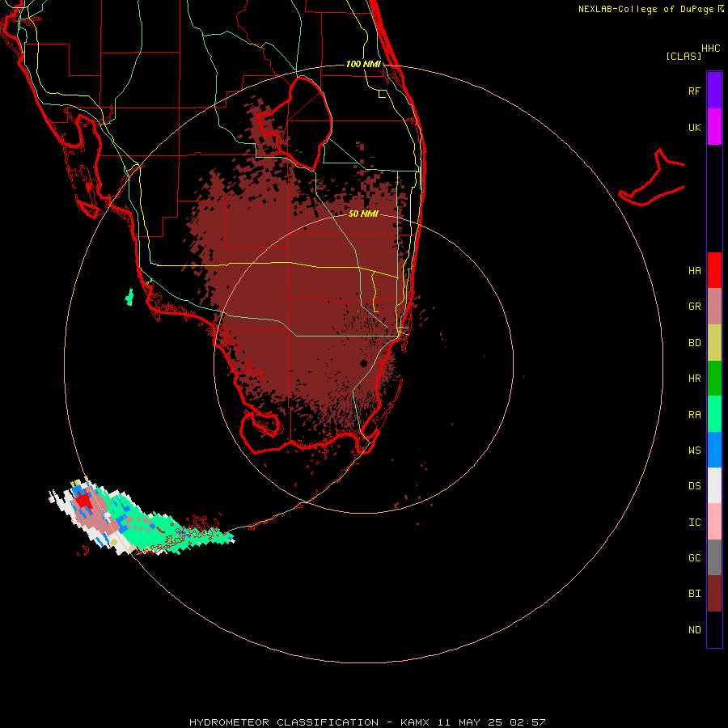Click the IC light pink legend swatch
The image size is (728, 728).
[x=714, y=522]
